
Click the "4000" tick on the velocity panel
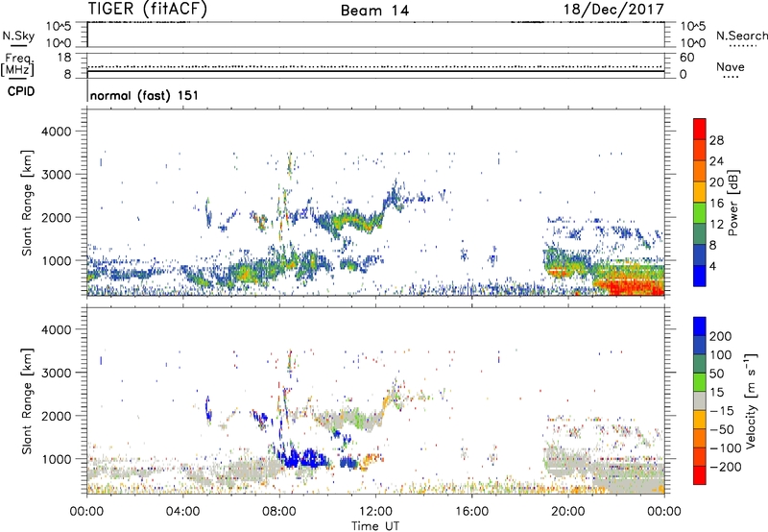pos(57,329)
